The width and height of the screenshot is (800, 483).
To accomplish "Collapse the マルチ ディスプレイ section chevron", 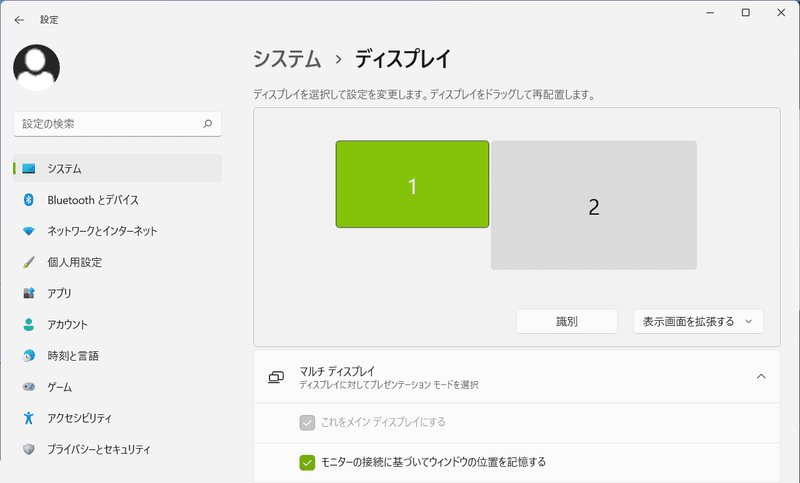I will (761, 376).
